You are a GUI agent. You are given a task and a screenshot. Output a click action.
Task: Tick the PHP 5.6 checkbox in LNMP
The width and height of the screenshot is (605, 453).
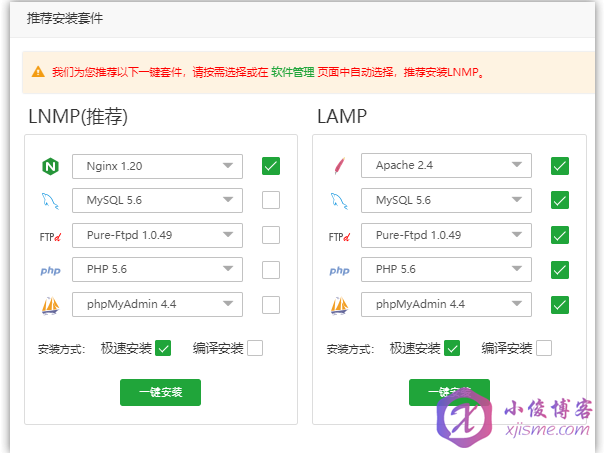[x=271, y=270]
